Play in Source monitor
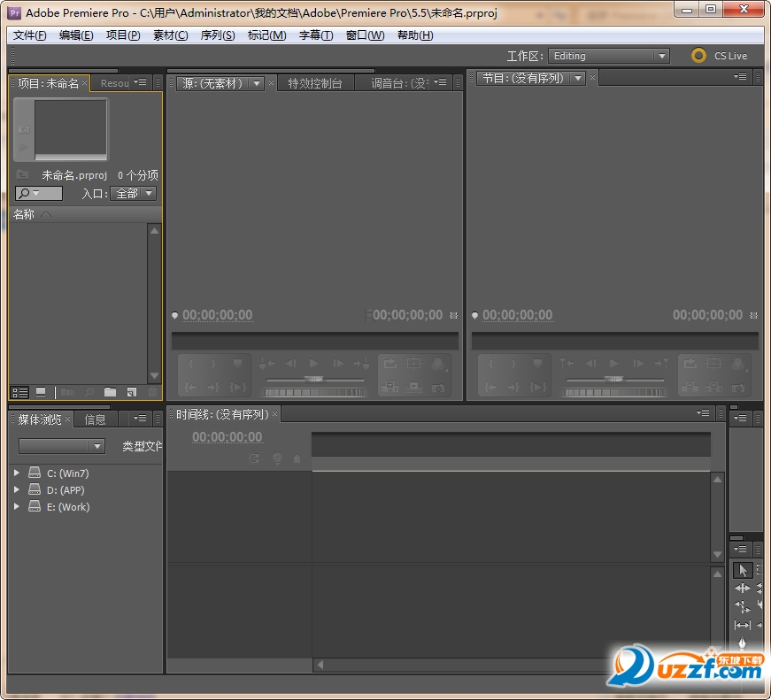Screen dimensions: 771x700 click(x=313, y=363)
